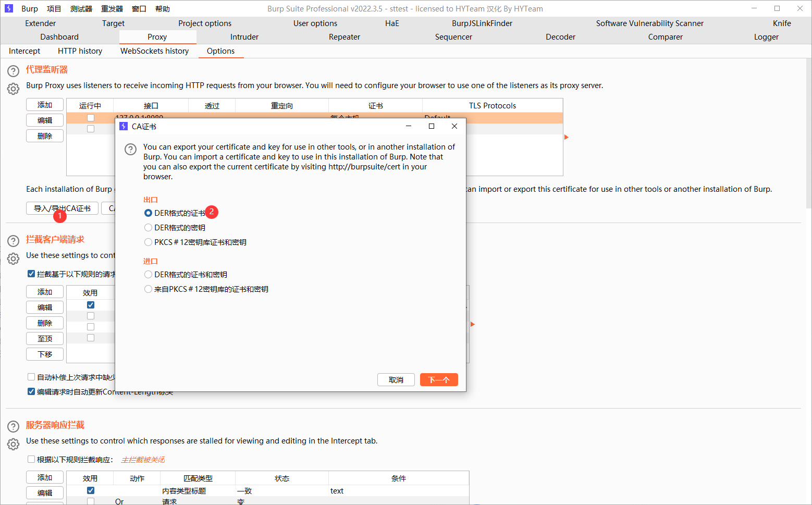
Task: Switch to the Decoder tab
Action: pos(561,37)
